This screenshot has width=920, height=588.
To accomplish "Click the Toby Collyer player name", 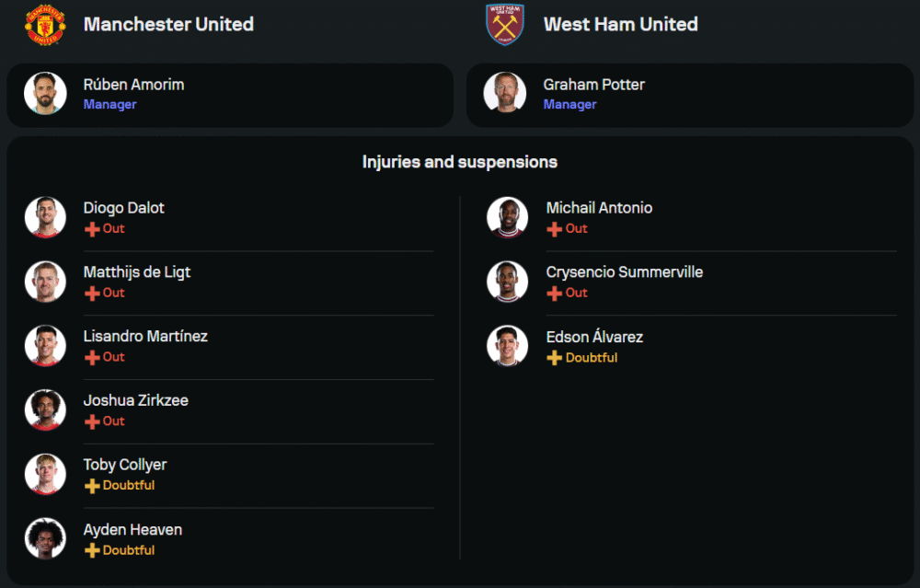I will [125, 465].
